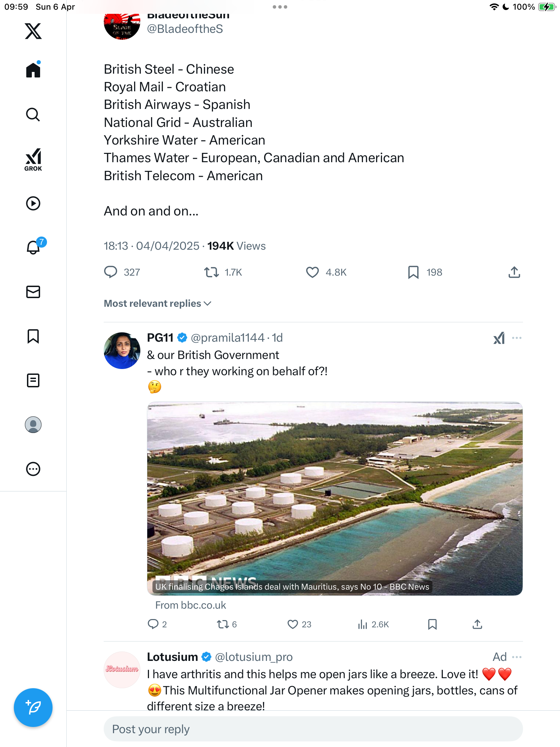
Task: Open sidebar Bookmarks
Action: click(33, 336)
